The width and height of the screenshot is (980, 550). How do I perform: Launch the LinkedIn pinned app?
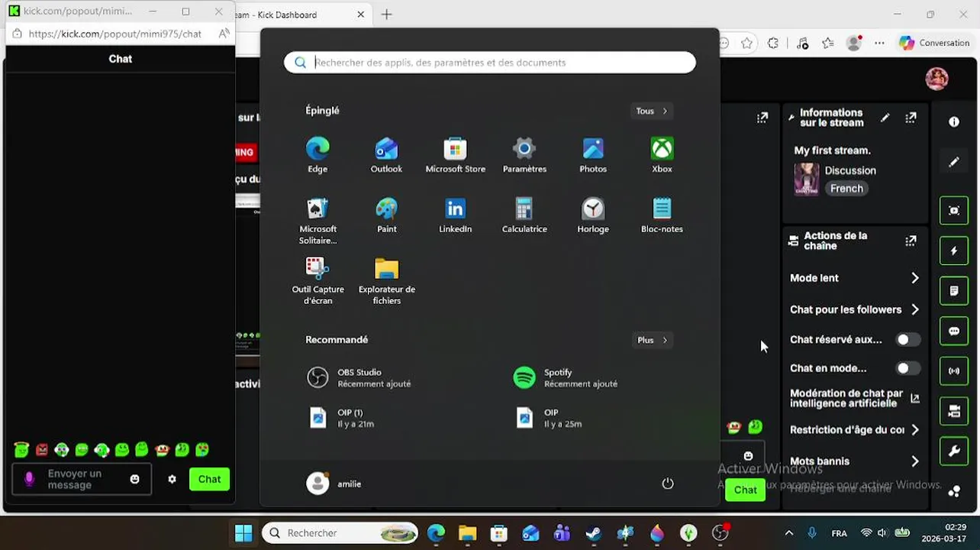pos(456,215)
